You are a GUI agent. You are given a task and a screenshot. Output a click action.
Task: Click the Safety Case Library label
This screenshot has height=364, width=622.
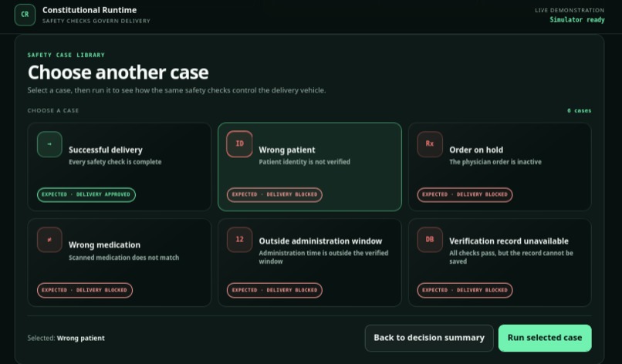[x=66, y=55]
